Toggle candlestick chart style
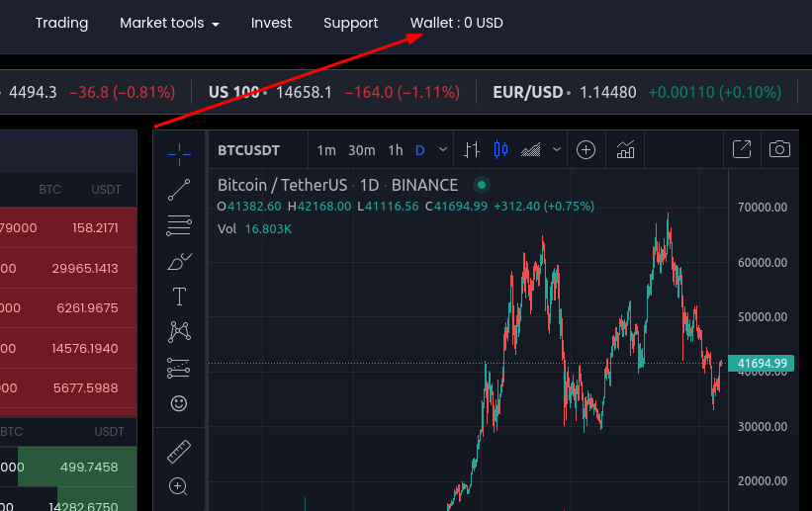 (499, 150)
